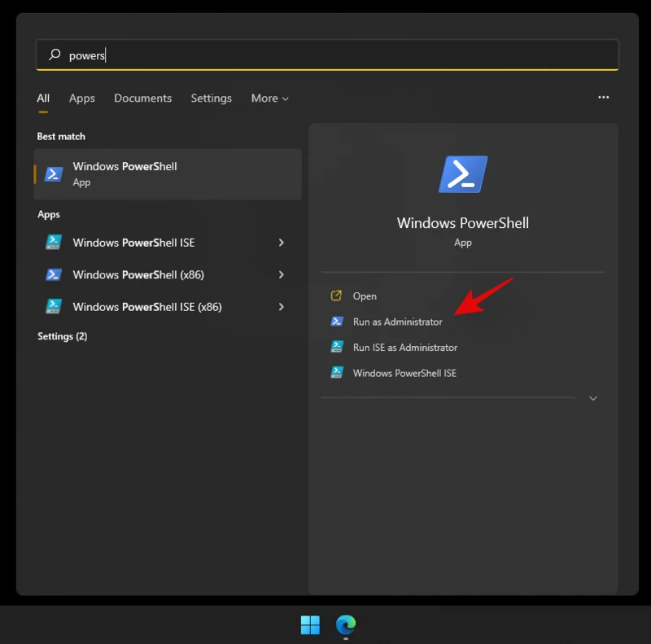Viewport: 651px width, 644px height.
Task: Click the Settings (2) results group
Action: [x=63, y=335]
